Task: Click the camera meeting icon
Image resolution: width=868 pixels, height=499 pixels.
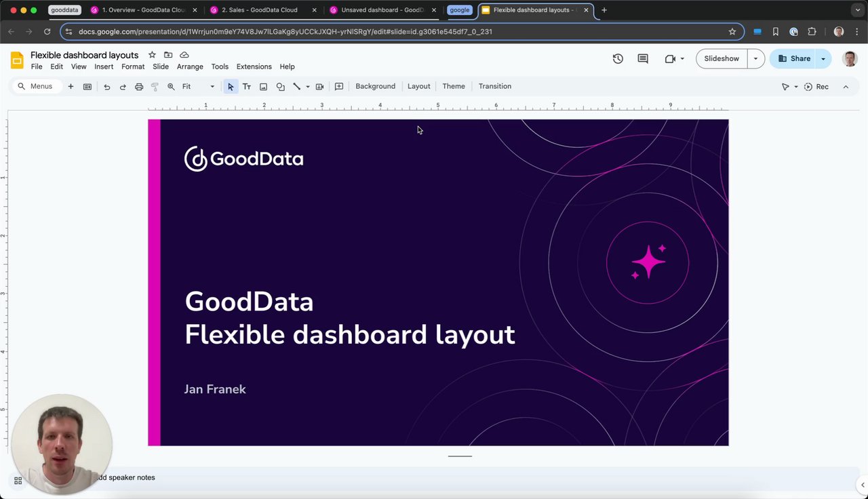Action: coord(670,59)
